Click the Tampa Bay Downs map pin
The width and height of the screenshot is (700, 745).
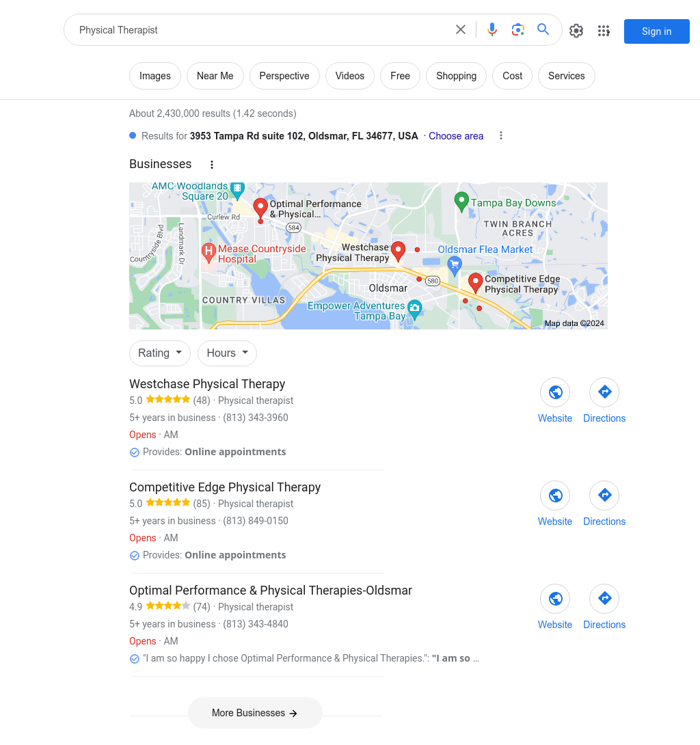tap(461, 202)
